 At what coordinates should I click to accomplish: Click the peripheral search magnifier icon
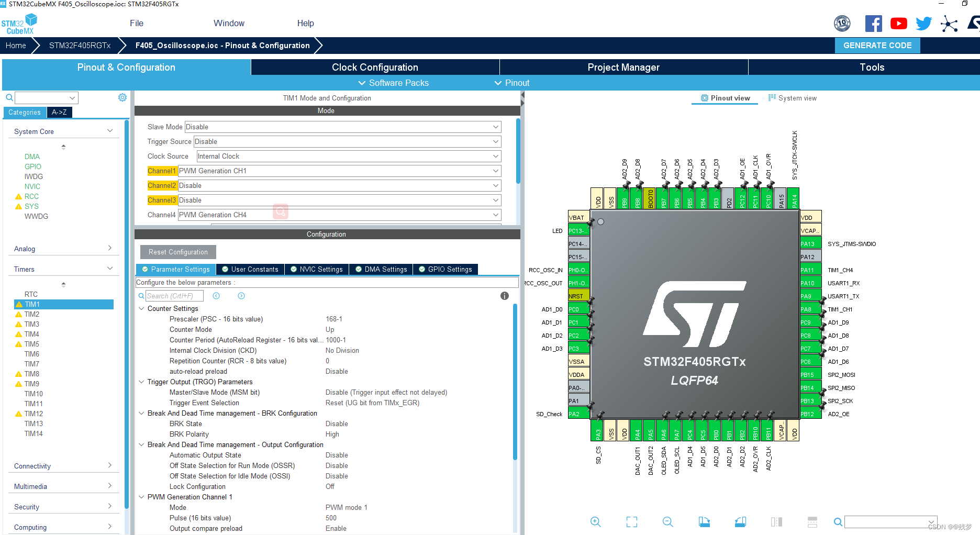(x=9, y=97)
